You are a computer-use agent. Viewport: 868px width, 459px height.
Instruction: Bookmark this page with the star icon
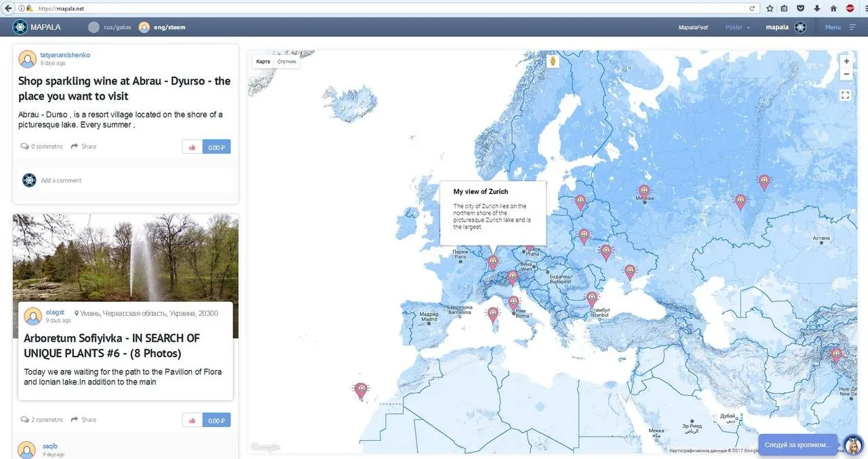770,8
